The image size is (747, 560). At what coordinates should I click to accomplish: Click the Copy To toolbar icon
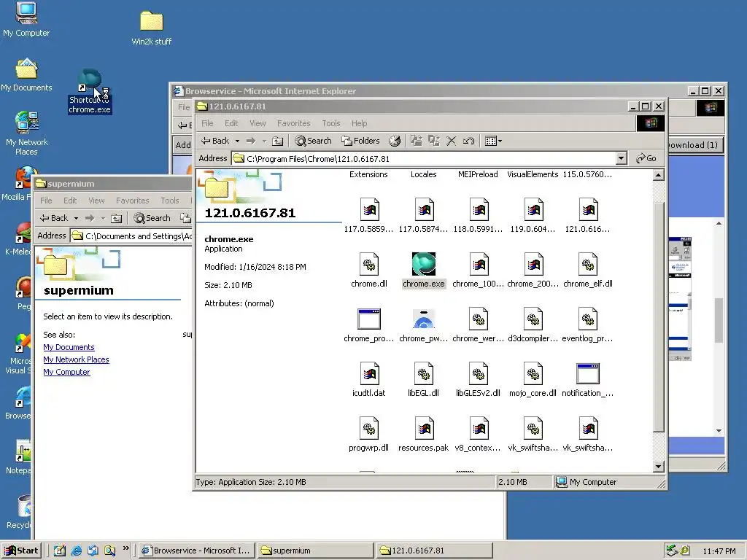click(433, 141)
